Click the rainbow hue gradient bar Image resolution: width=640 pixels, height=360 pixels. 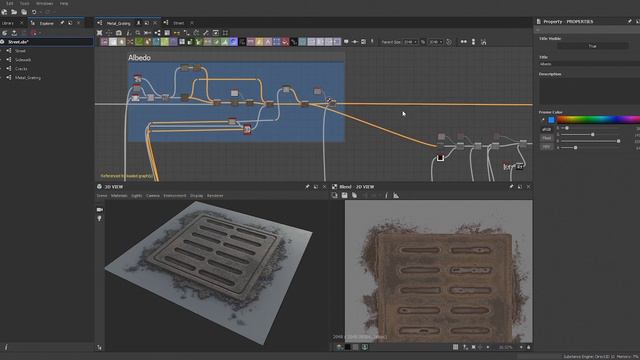[x=598, y=120]
